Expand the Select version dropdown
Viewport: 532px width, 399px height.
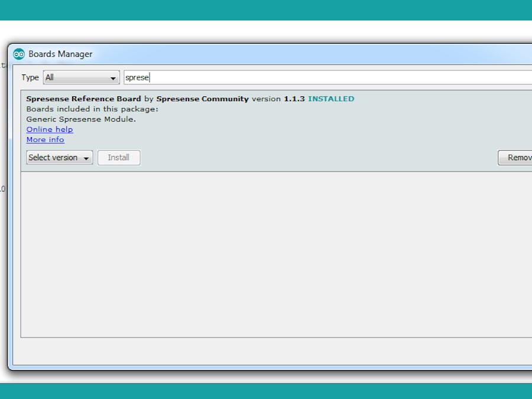click(x=59, y=157)
